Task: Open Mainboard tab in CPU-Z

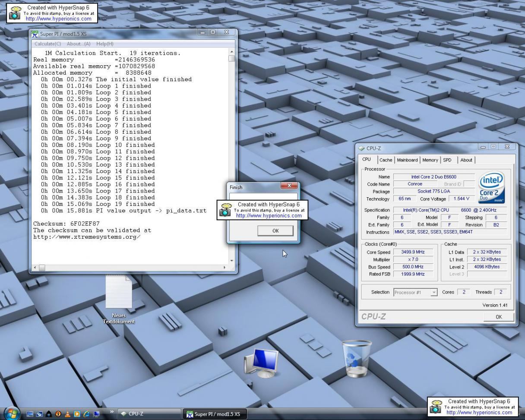Action: point(407,160)
